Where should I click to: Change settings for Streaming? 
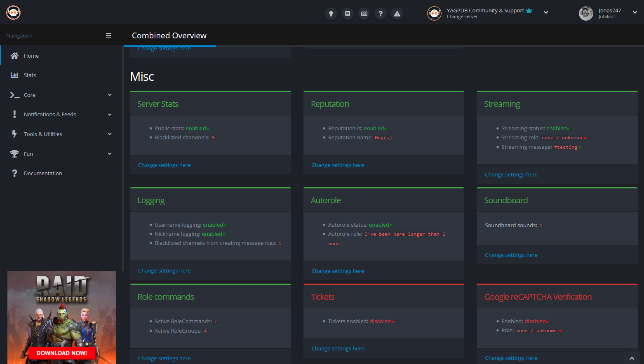point(511,174)
